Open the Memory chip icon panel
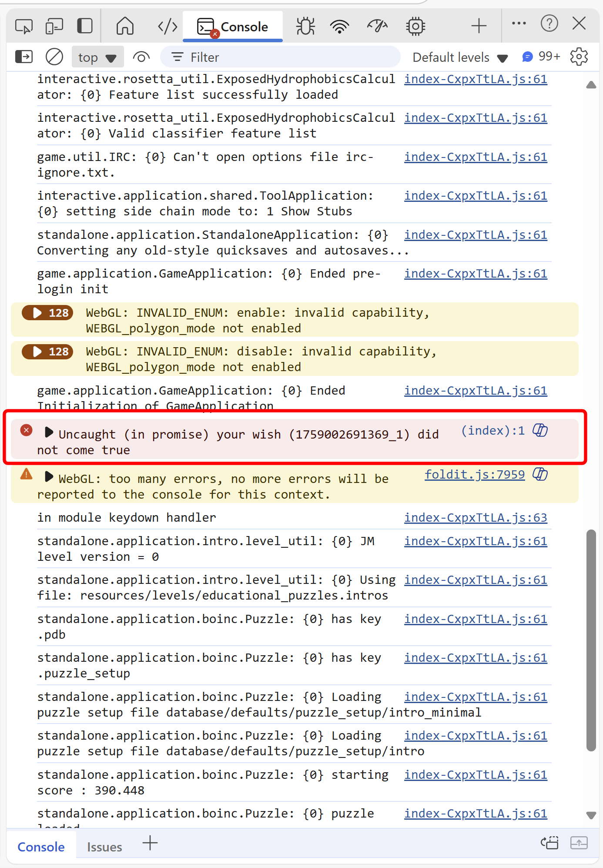The width and height of the screenshot is (603, 868). coord(415,26)
